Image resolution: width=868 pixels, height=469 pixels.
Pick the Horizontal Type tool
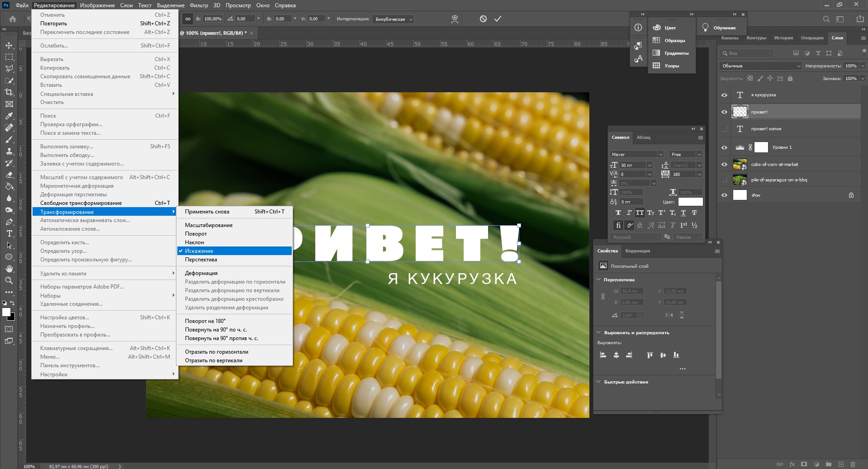tap(9, 233)
